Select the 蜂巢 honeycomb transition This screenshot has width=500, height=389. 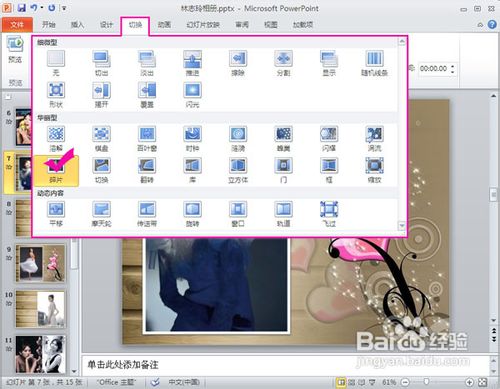(283, 139)
